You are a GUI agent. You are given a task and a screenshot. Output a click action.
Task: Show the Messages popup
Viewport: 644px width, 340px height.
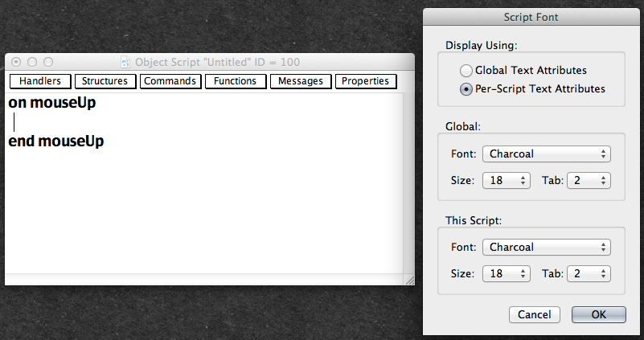(300, 81)
